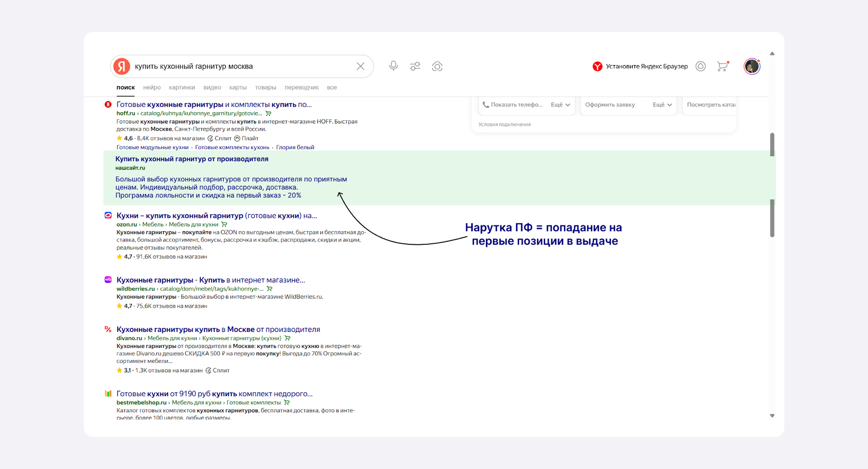Click the Yandex Browser logo icon

tap(597, 66)
